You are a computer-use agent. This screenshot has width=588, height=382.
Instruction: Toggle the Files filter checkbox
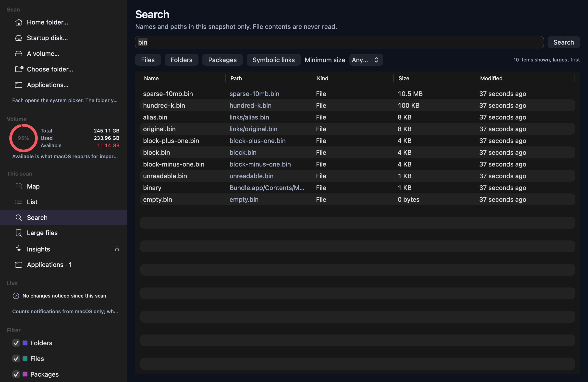click(x=16, y=358)
